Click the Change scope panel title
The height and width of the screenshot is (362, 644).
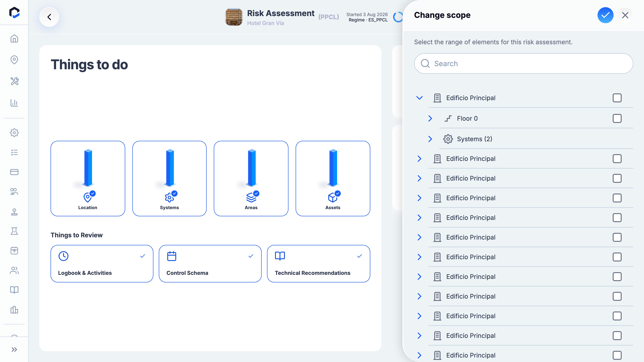click(x=442, y=15)
